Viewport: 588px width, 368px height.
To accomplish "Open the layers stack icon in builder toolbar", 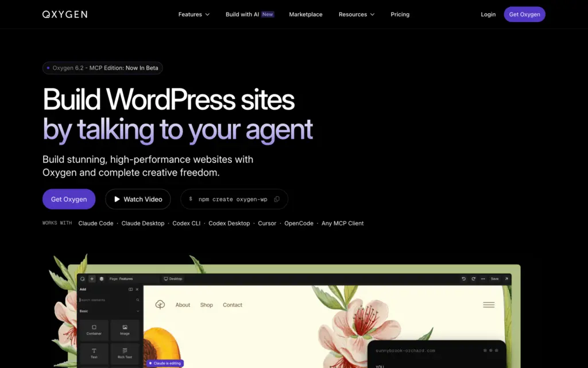I will tap(101, 279).
